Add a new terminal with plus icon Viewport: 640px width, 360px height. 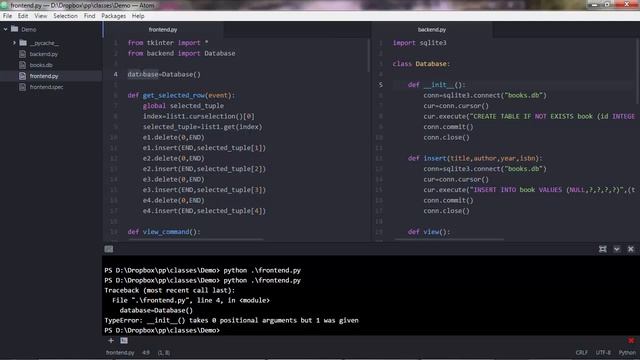[111, 340]
